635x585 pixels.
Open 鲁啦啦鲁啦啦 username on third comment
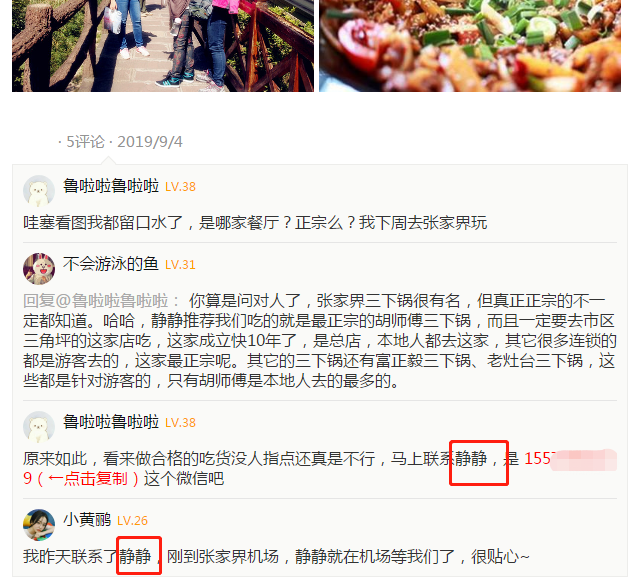111,422
